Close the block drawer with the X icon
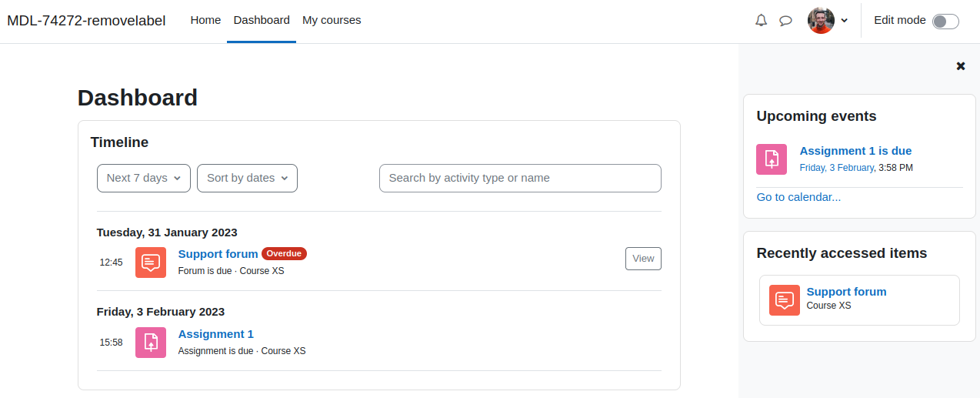 pyautogui.click(x=961, y=66)
